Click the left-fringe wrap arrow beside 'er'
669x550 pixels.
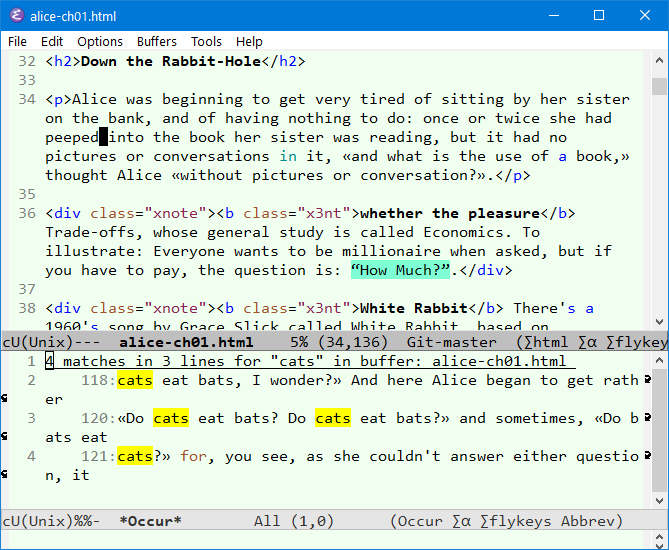[x=4, y=398]
